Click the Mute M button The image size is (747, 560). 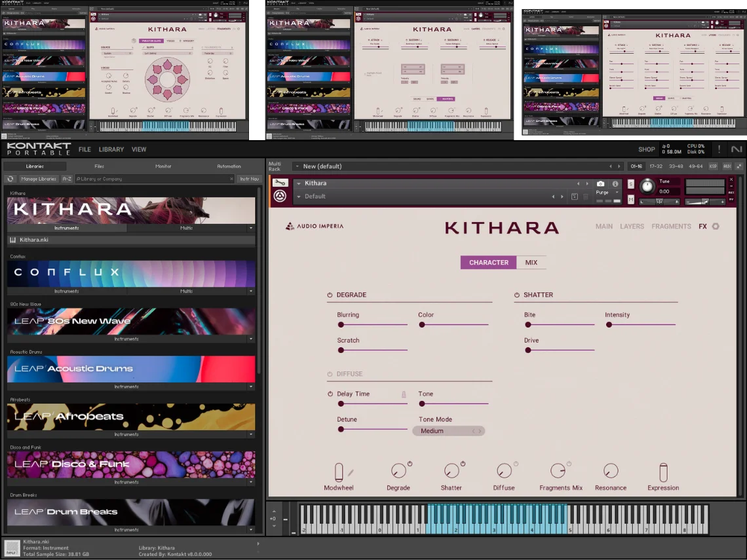[x=631, y=199]
